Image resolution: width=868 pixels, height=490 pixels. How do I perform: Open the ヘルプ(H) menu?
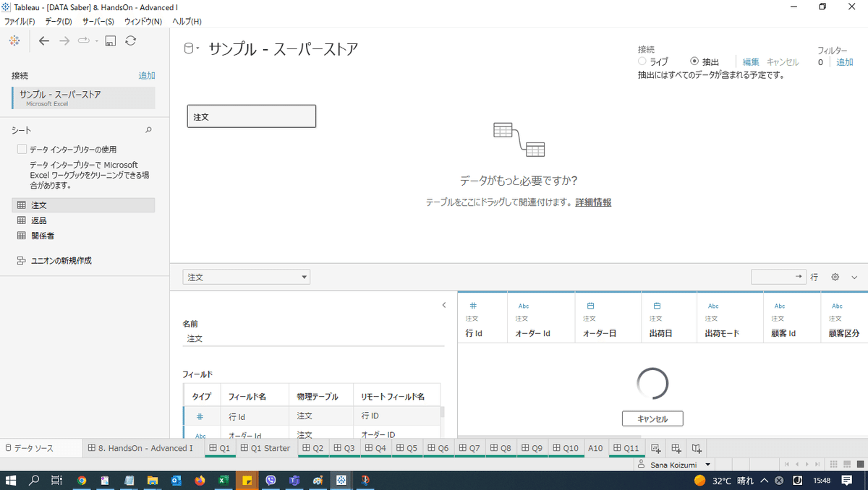187,22
